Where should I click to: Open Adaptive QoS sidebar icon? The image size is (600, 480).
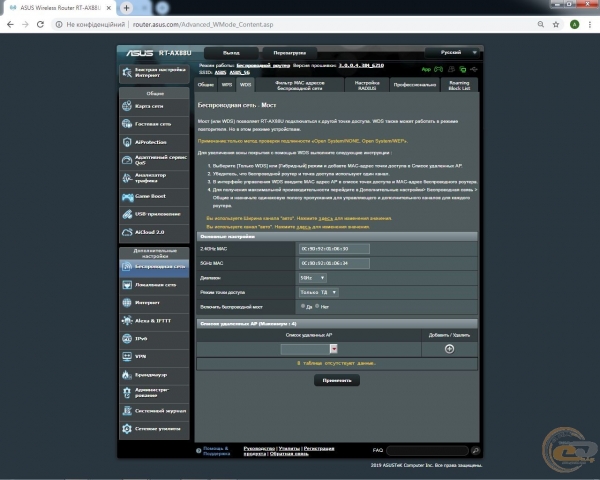pos(127,160)
